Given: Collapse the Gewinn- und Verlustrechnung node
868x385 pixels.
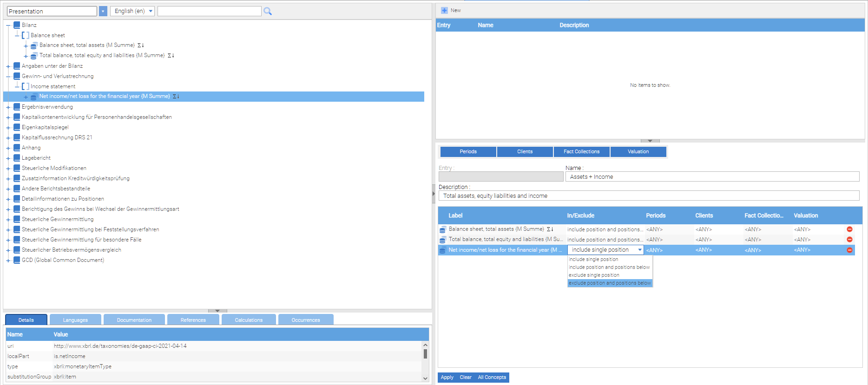Looking at the screenshot, I should click(8, 77).
